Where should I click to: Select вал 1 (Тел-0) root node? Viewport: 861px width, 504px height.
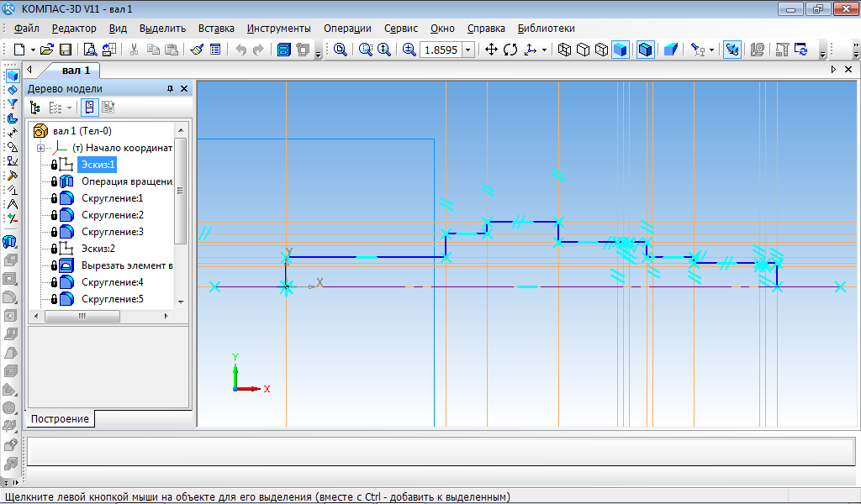pos(82,131)
